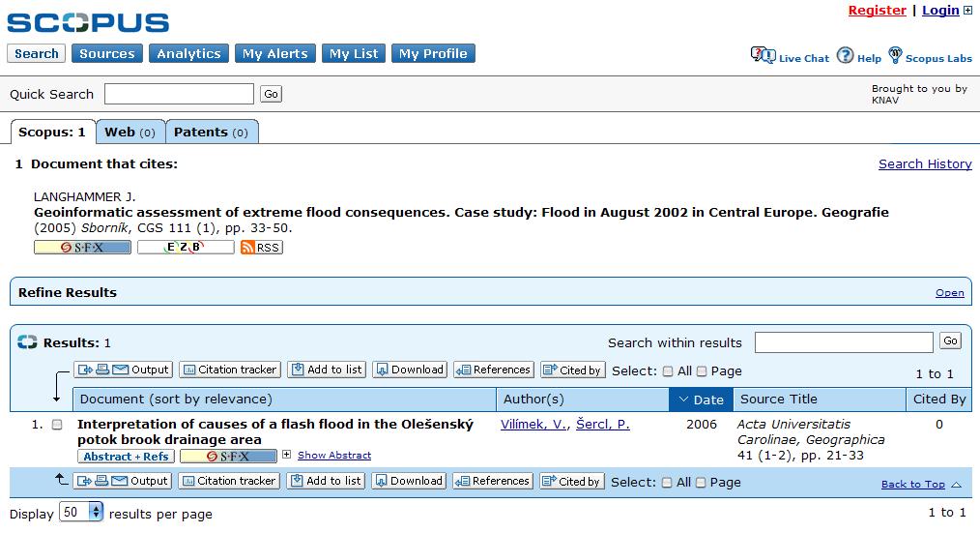This screenshot has height=533, width=980.
Task: Click the SFX button under Langhammer citation
Action: coord(82,247)
